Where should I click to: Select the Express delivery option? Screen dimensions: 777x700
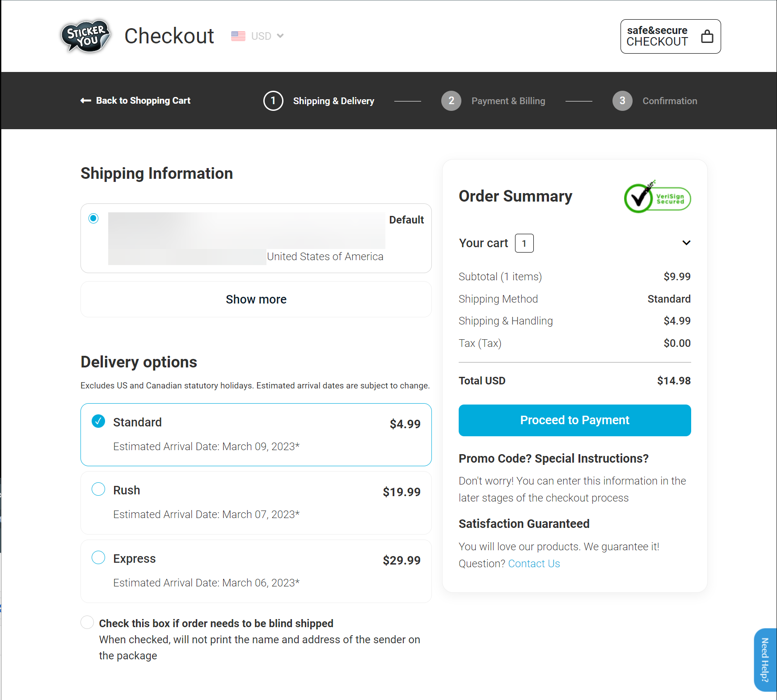pyautogui.click(x=98, y=558)
